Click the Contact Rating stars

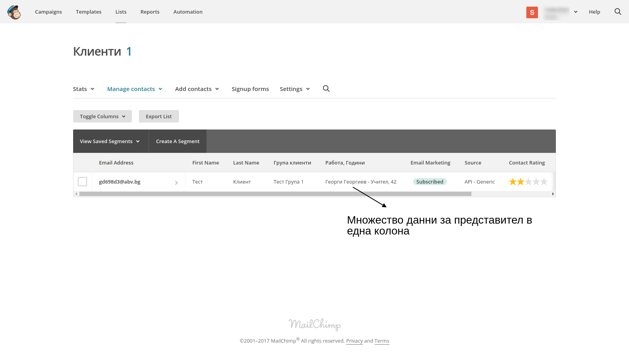pos(528,182)
